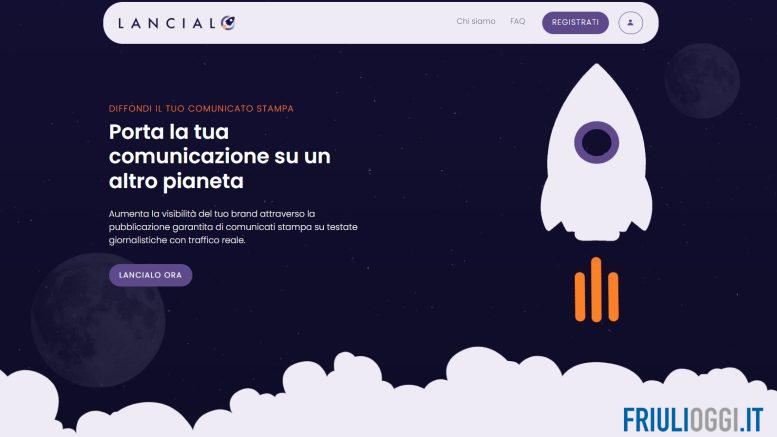Click the FRIULIOGGI.IT watermark

pos(693,420)
